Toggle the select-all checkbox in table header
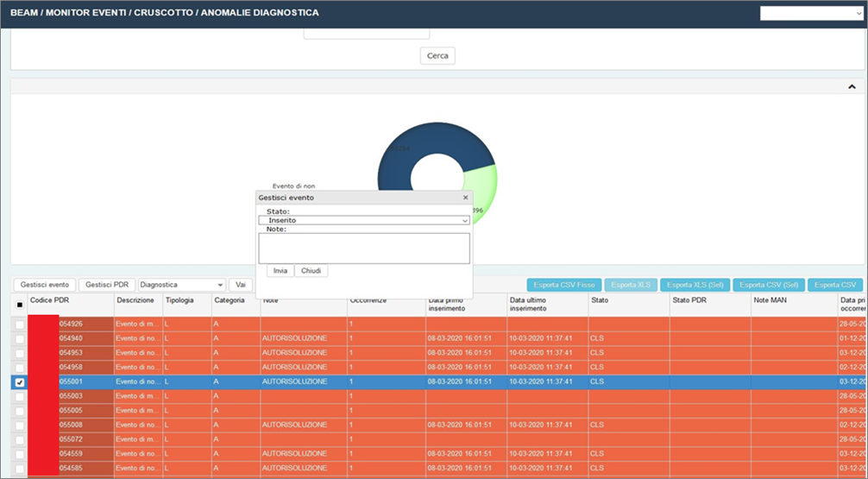The height and width of the screenshot is (479, 868). pos(20,305)
